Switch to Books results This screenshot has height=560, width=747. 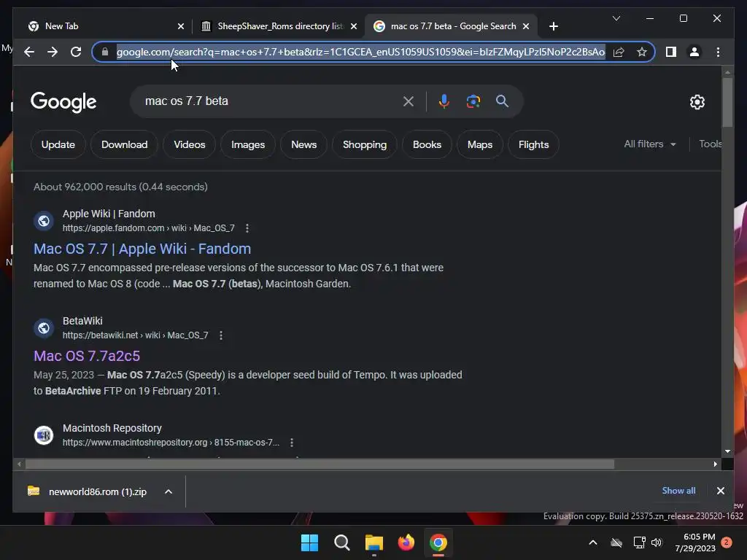coord(427,144)
